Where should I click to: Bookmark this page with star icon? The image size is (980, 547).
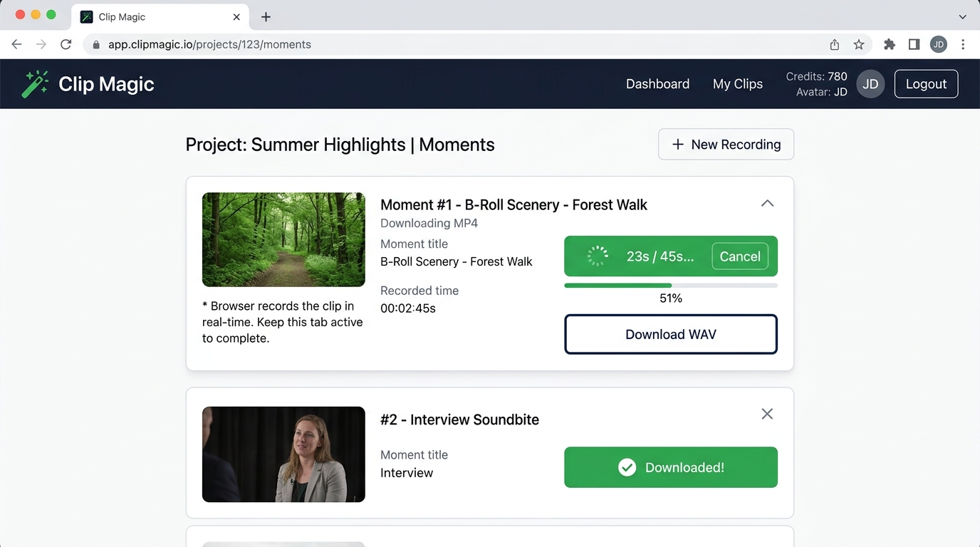coord(859,44)
